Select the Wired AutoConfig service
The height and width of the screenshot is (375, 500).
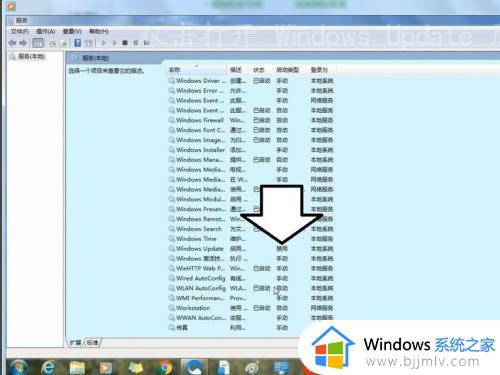(251, 278)
